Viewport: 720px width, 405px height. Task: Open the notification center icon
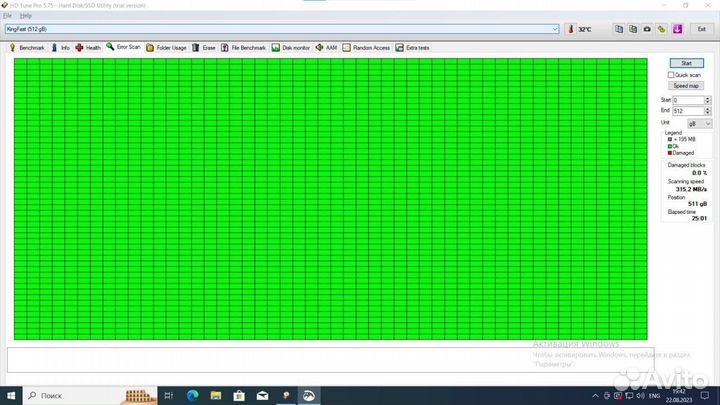tap(705, 395)
